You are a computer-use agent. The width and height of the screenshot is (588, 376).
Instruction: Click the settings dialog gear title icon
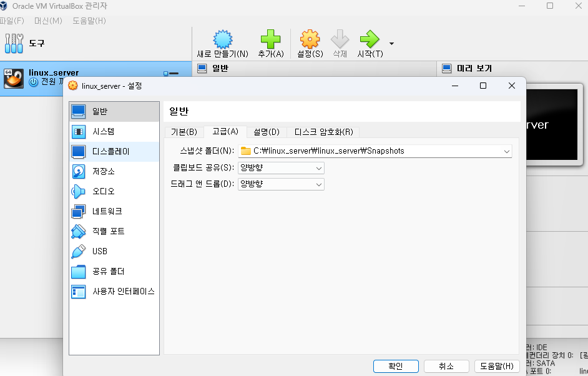coord(73,86)
